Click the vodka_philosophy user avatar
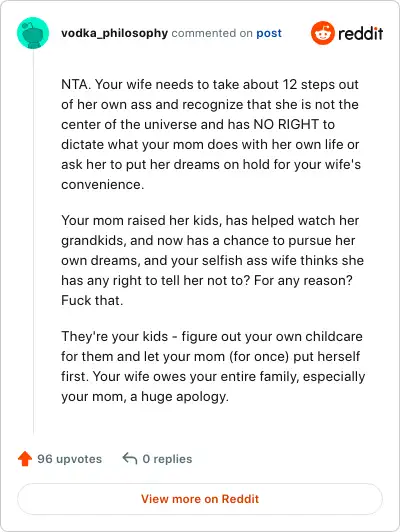400x532 pixels. tap(33, 33)
